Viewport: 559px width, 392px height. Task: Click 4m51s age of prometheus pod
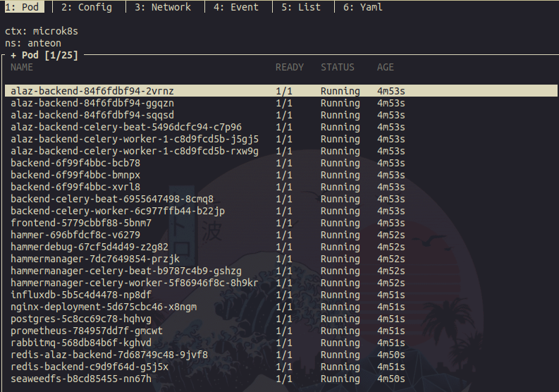(x=391, y=331)
